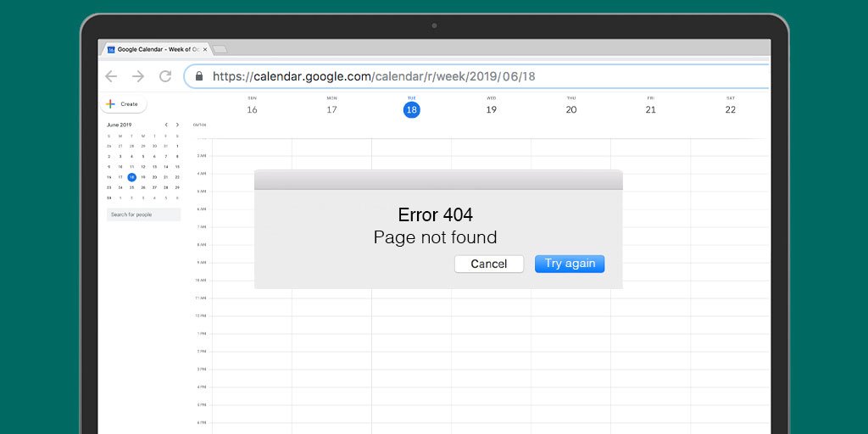The image size is (868, 434).
Task: Select June 24 in the mini calendar
Action: (x=120, y=187)
